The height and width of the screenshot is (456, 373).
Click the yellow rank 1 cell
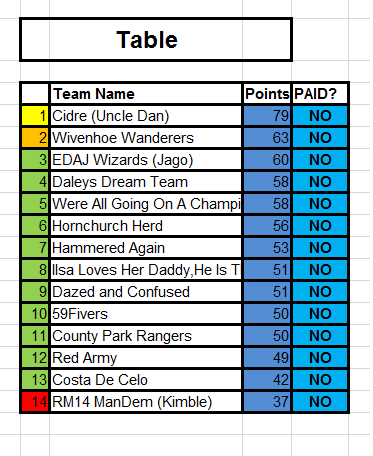click(35, 116)
